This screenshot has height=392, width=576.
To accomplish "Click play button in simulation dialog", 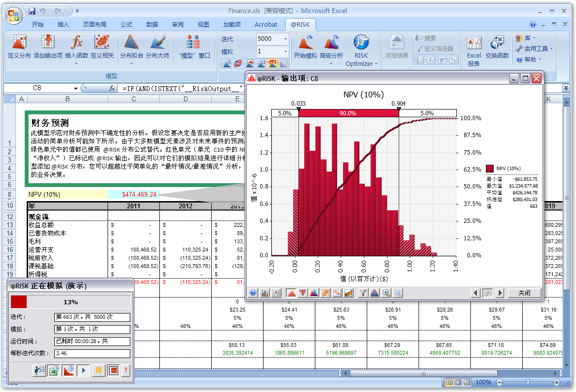I will (x=83, y=370).
